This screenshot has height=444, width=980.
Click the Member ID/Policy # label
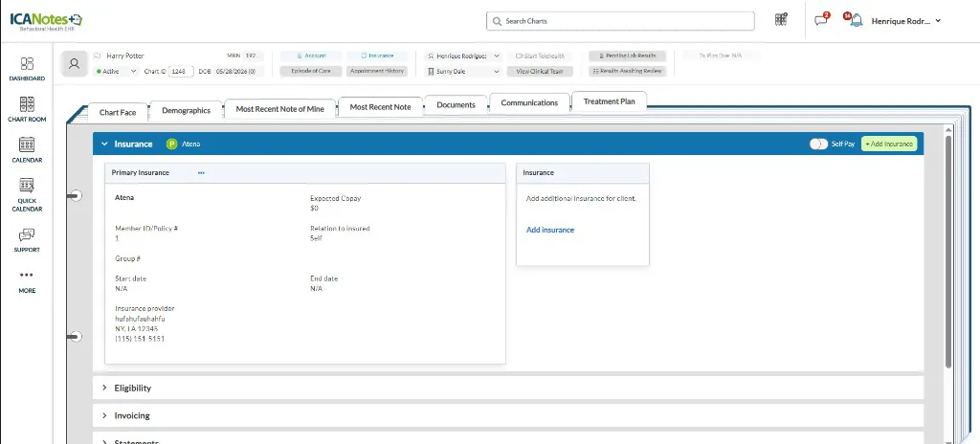click(146, 229)
